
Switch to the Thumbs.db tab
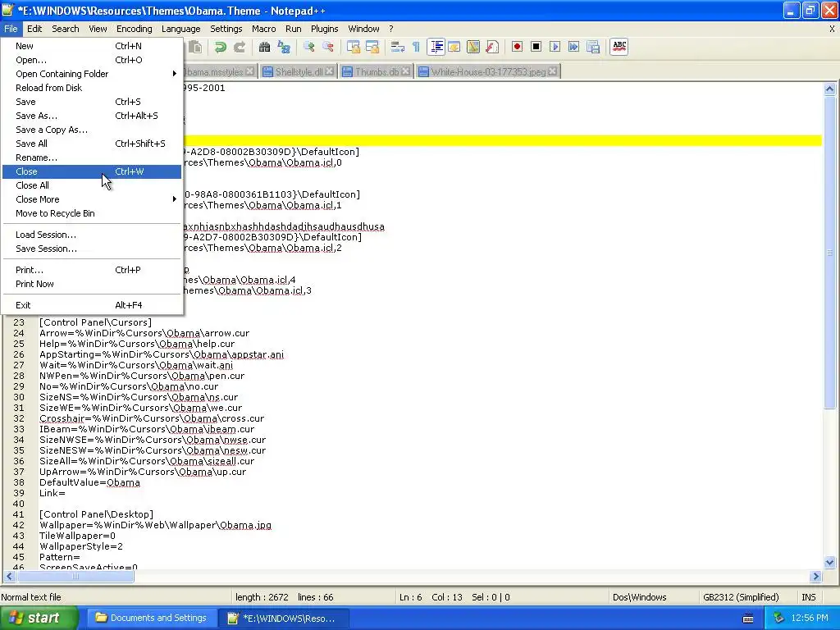(x=377, y=72)
